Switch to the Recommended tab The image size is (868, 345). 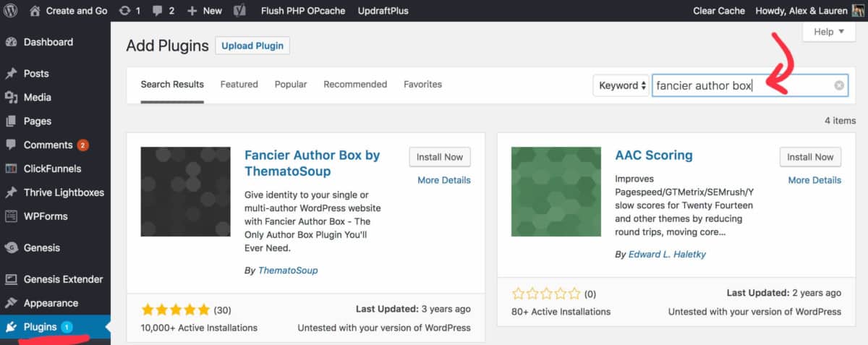355,85
